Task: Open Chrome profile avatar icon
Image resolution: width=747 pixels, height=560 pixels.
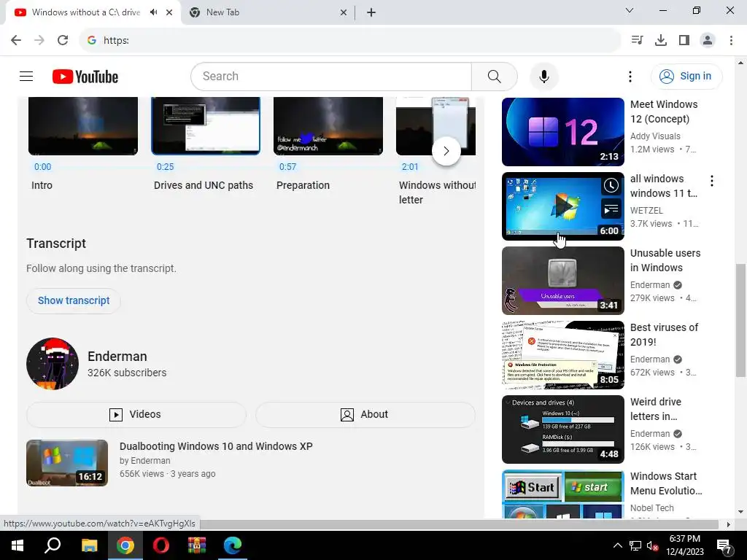Action: click(708, 40)
